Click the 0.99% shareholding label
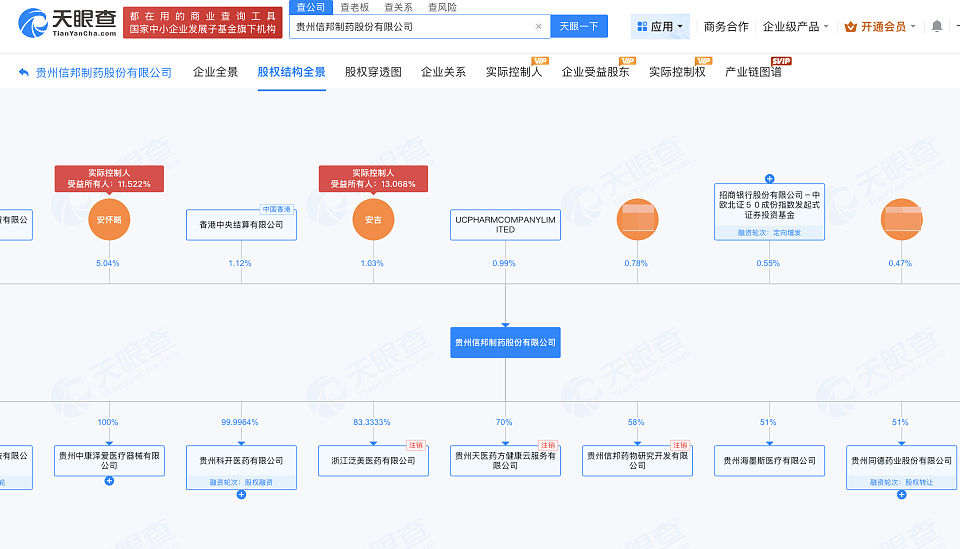 click(504, 263)
